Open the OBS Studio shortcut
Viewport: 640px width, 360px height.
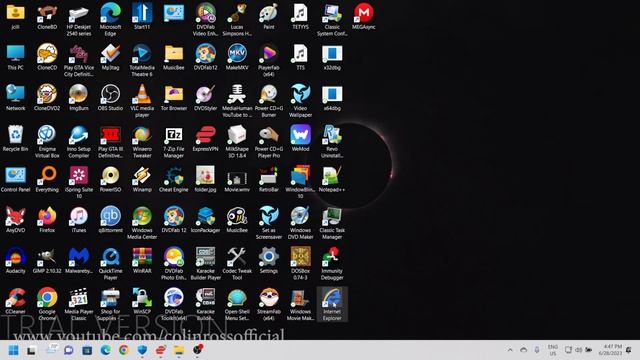(x=110, y=98)
